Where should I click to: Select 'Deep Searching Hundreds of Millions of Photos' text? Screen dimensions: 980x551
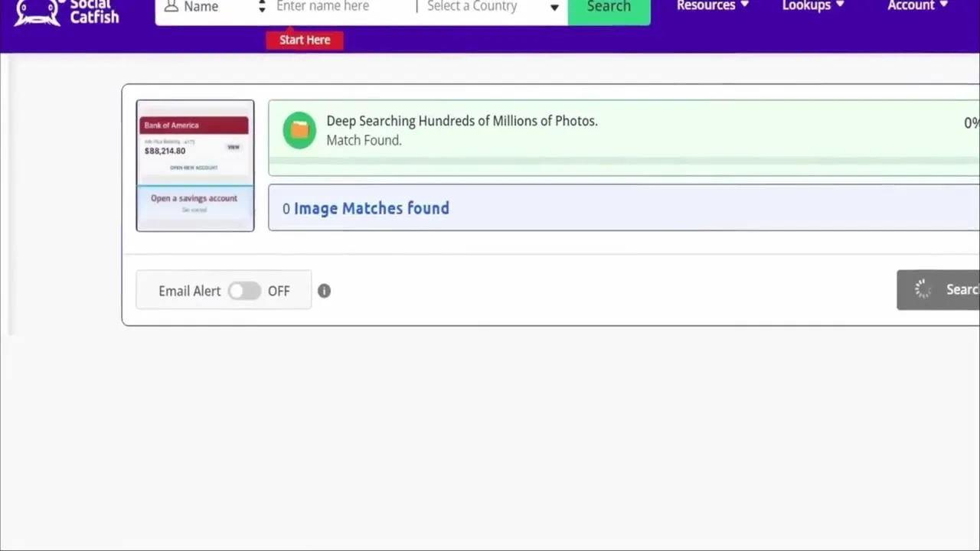click(462, 121)
